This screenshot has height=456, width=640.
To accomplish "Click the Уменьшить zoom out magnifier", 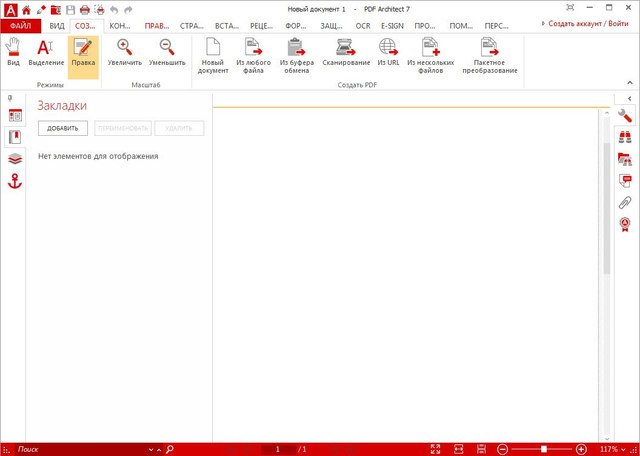I will [167, 51].
